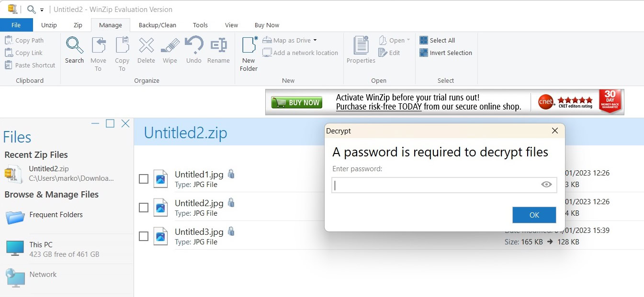This screenshot has width=644, height=297.
Task: Switch to the Tools tab
Action: (x=200, y=25)
